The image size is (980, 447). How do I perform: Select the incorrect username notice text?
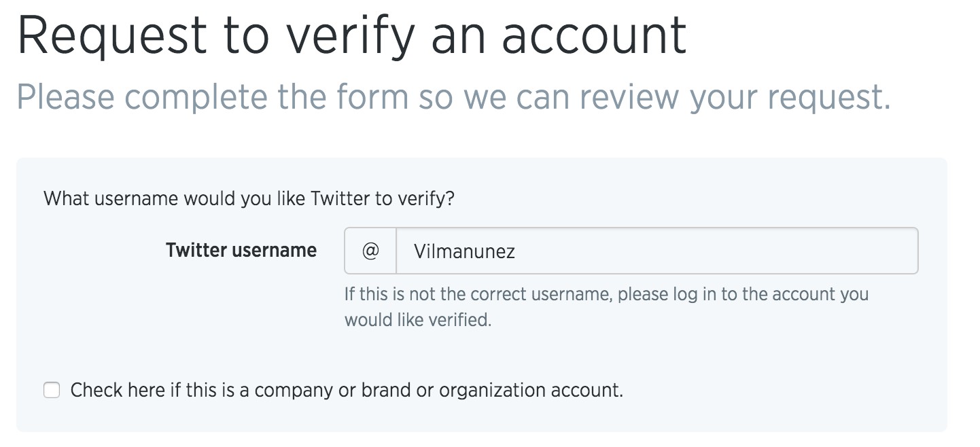[x=603, y=293]
